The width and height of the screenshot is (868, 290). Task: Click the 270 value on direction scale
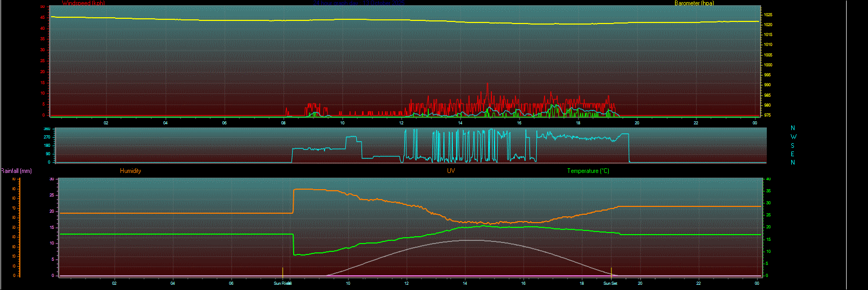tap(47, 137)
